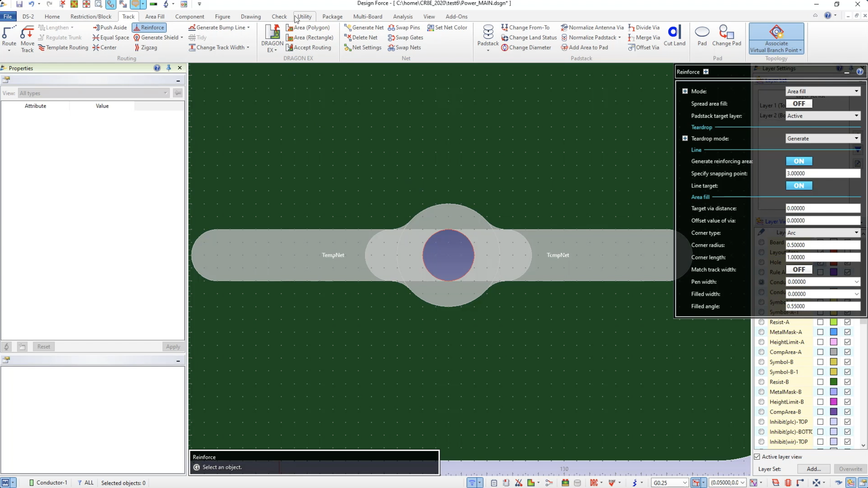Toggle the Line target switch

click(x=799, y=186)
